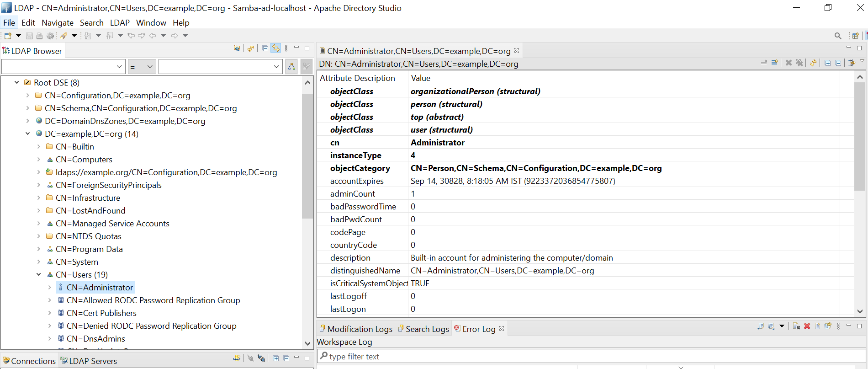Click the Clear Log Viewer icon
The image size is (868, 369).
(796, 326)
